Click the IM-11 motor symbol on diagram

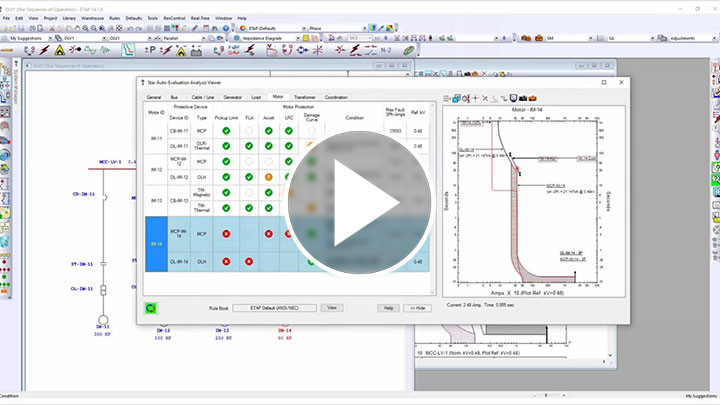[103, 320]
